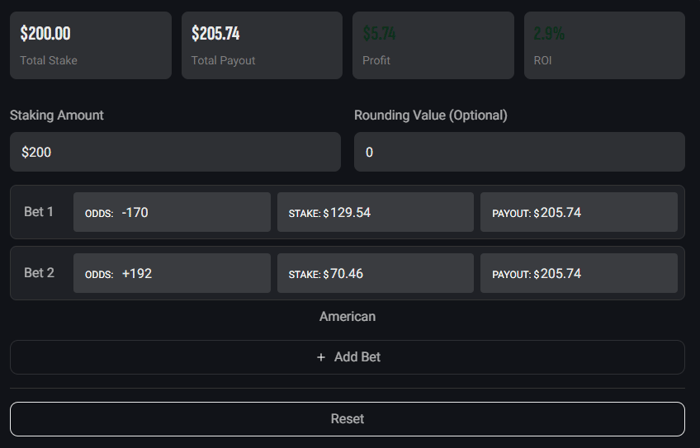
Task: Focus the Rounding Value input box
Action: 519,152
